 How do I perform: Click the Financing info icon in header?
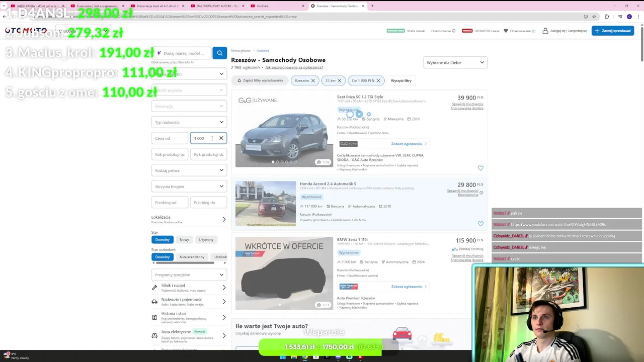453,31
